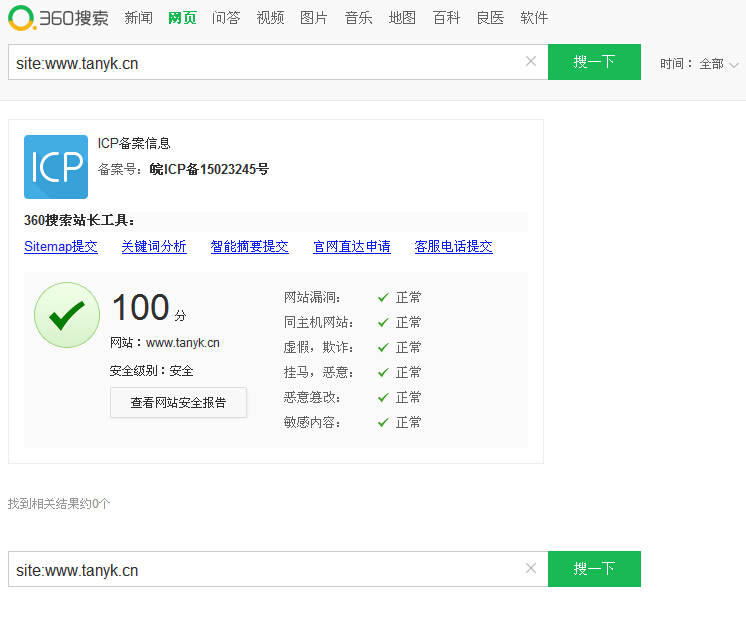Screen dimensions: 746x622
Task: Focus the top search input field
Action: [265, 62]
